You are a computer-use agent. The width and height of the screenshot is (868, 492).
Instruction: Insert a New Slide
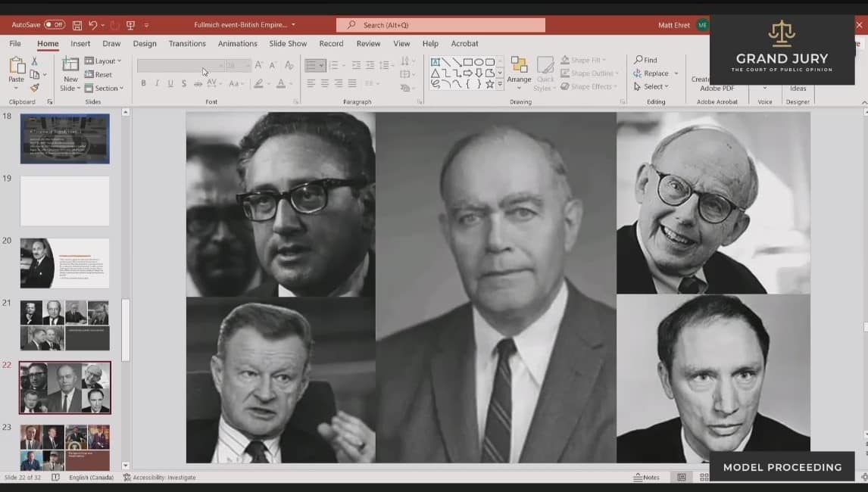point(70,74)
